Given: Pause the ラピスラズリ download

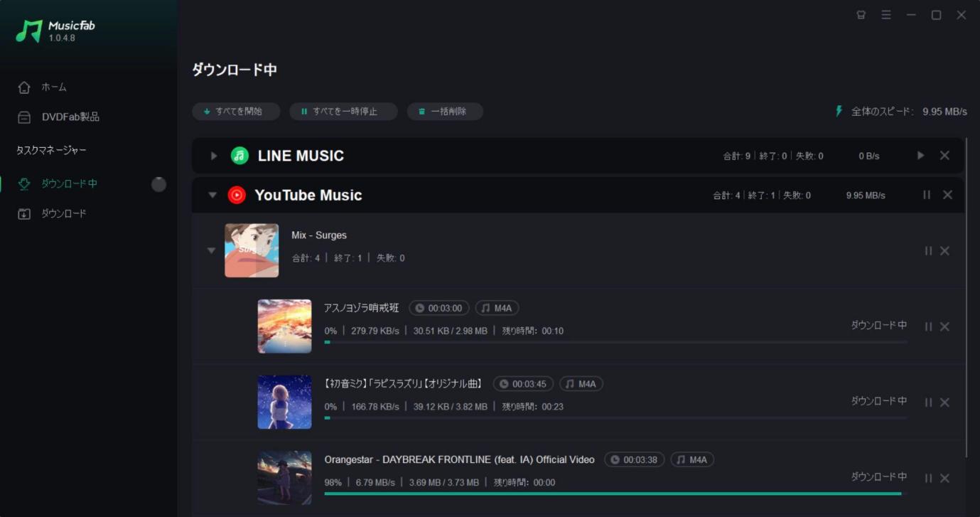Looking at the screenshot, I should pyautogui.click(x=928, y=403).
